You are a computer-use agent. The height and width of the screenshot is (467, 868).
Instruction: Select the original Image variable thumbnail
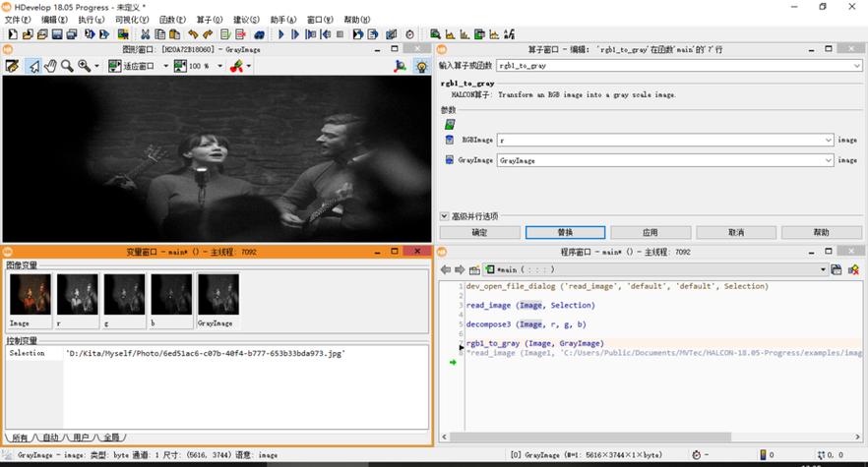point(29,295)
